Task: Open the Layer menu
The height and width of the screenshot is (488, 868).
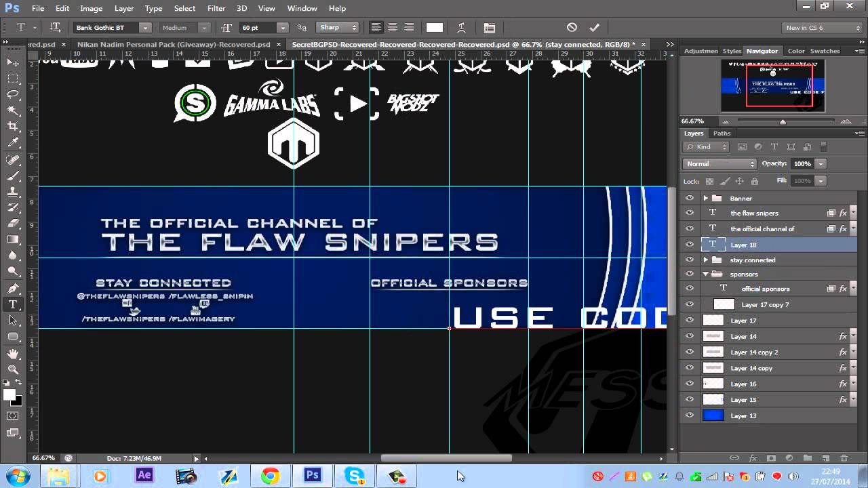Action: tap(124, 8)
